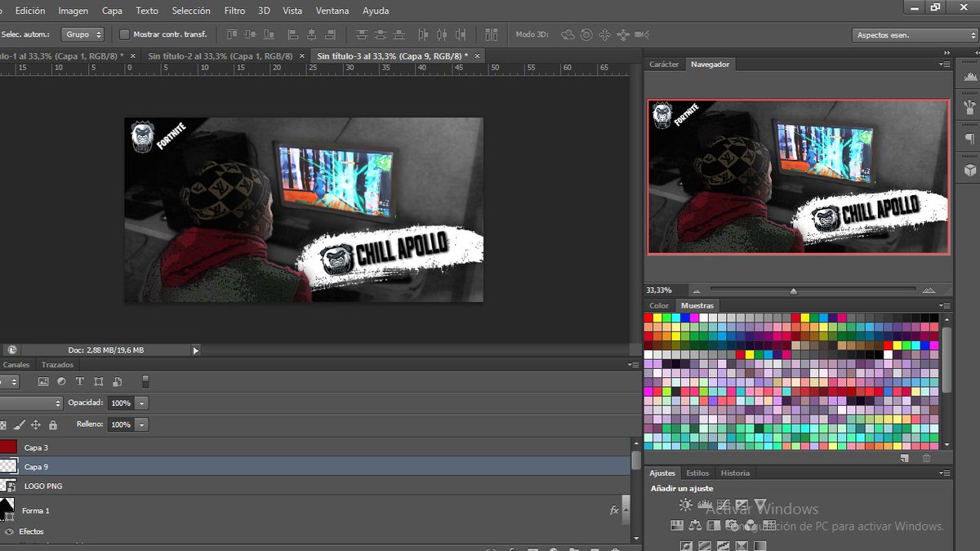Select the LOGO PNG layer
Image resolution: width=980 pixels, height=551 pixels.
click(x=314, y=486)
